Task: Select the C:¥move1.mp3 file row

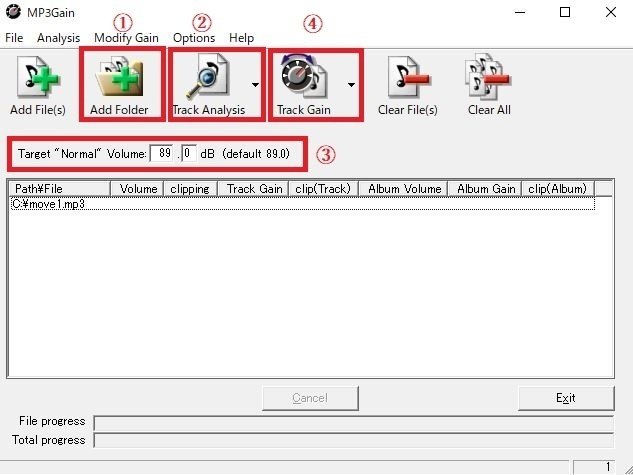Action: pos(303,204)
